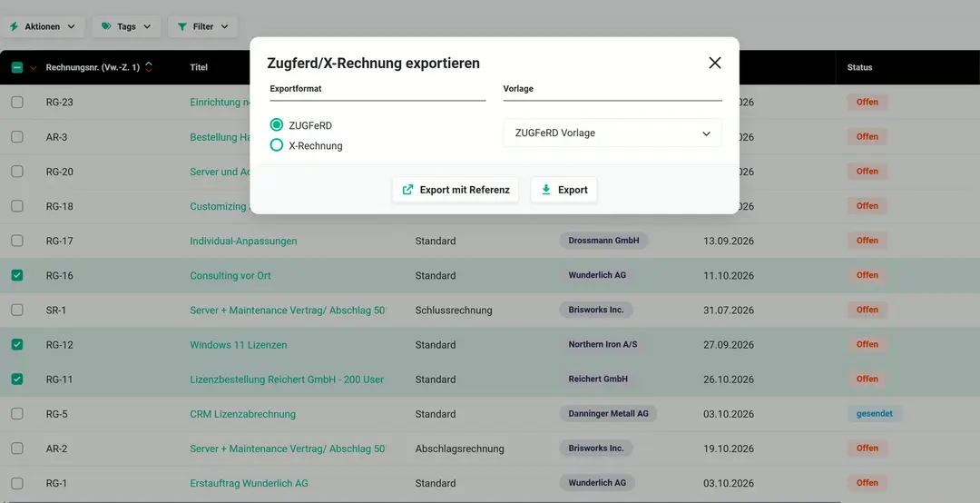Uncheck the RG-12 row checkbox
The width and height of the screenshot is (980, 503).
click(17, 345)
